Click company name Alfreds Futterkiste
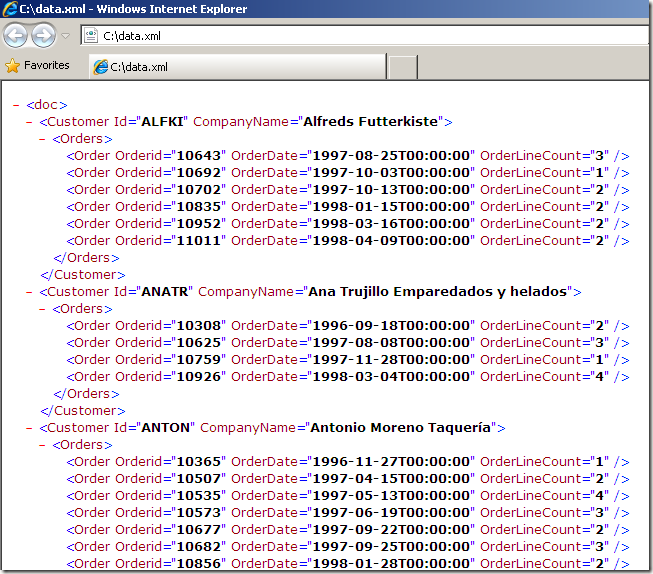 click(371, 122)
